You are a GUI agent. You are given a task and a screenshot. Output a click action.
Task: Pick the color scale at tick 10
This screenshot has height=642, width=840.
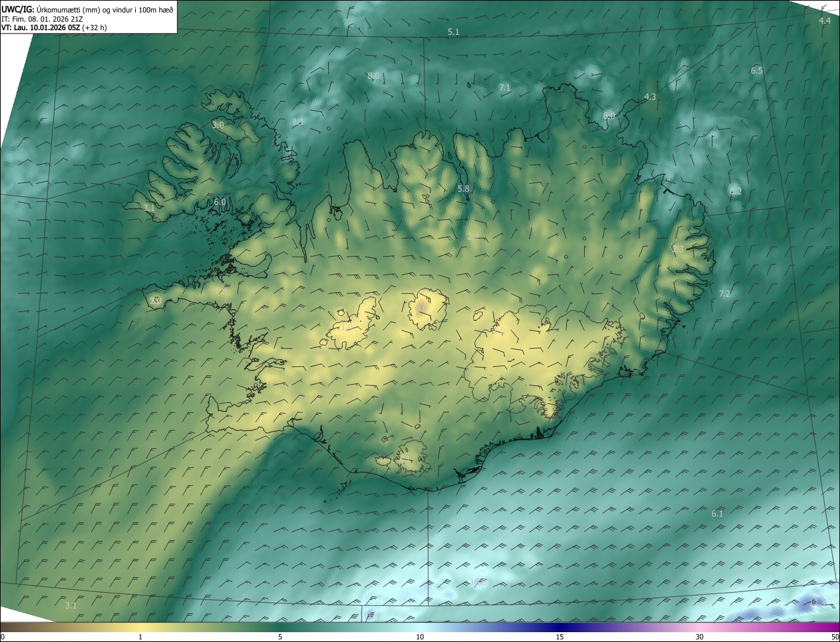coord(420,628)
